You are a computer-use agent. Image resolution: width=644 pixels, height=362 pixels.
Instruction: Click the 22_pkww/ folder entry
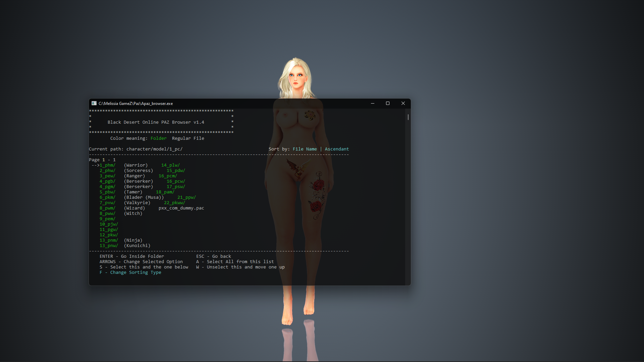pos(174,203)
